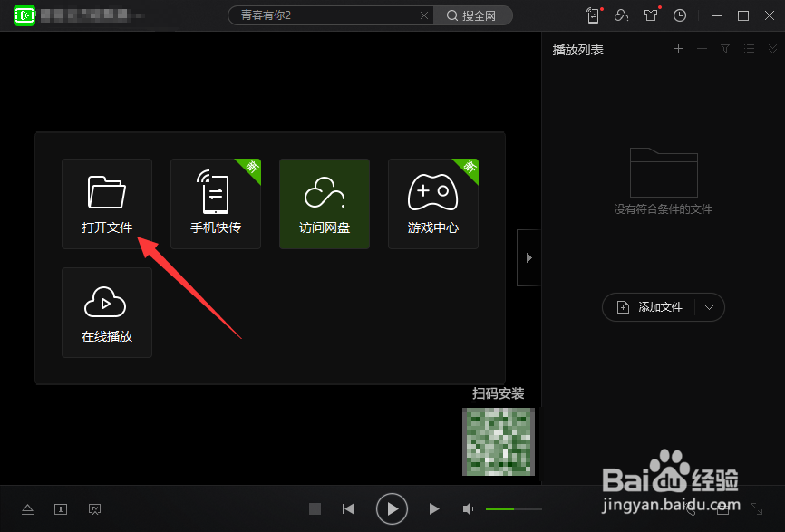Launch 手机快传 phone transfer
Image resolution: width=785 pixels, height=532 pixels.
pyautogui.click(x=215, y=204)
